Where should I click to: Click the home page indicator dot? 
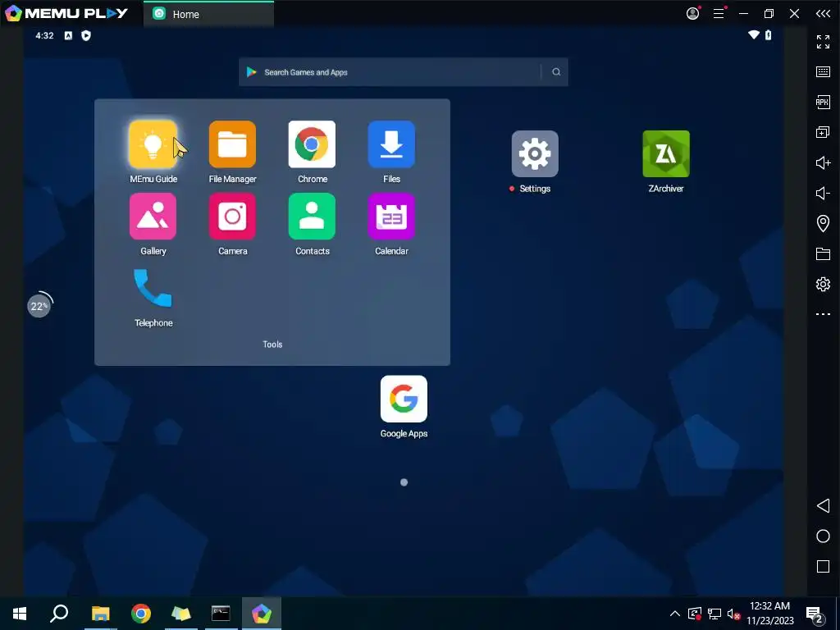tap(404, 482)
